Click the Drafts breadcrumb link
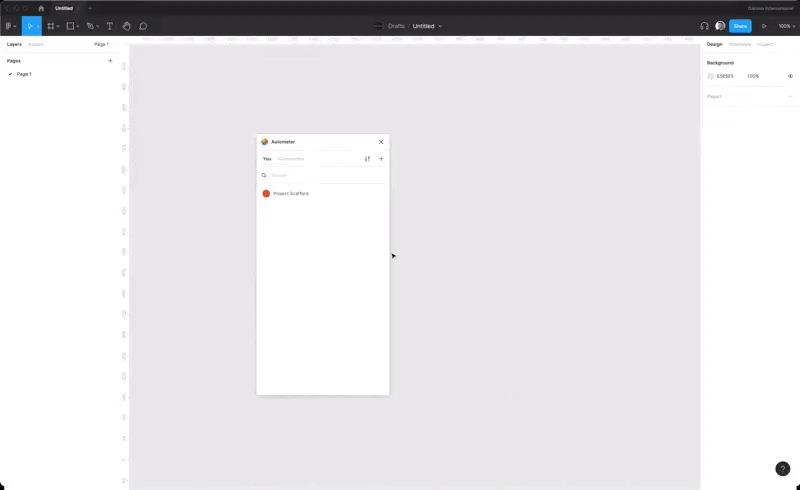 tap(396, 26)
